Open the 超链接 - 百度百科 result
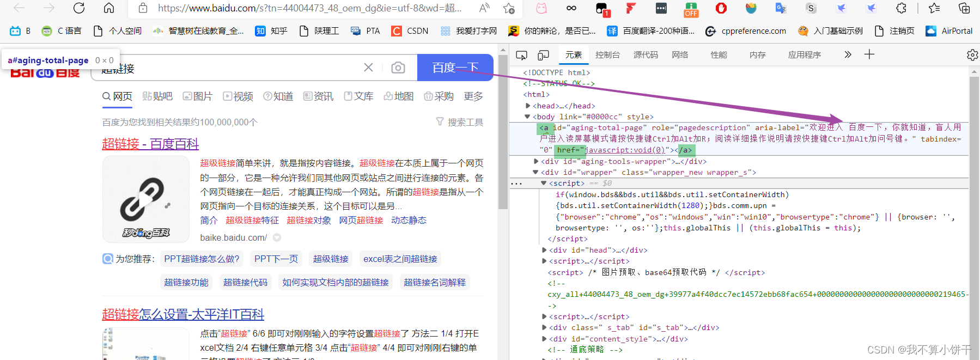Screen dimensions: 980x360 coord(150,144)
